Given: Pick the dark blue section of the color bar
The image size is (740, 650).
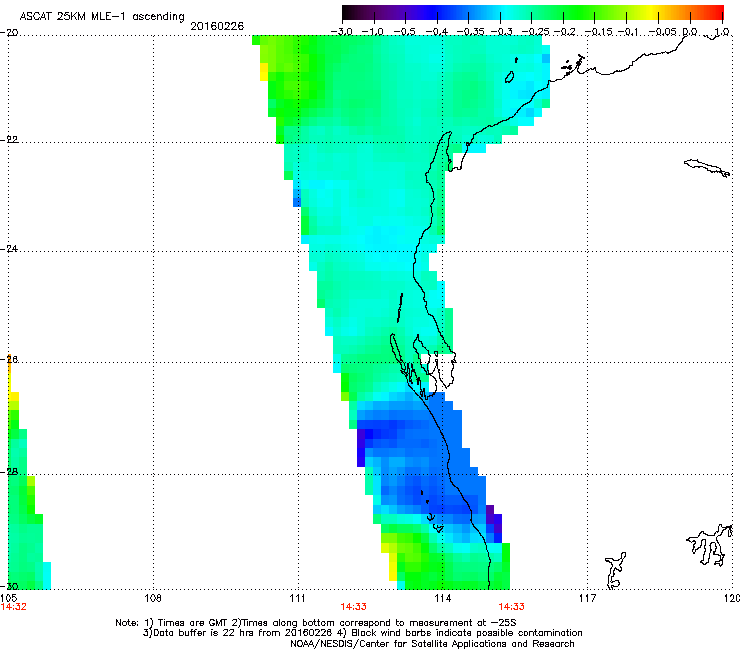Looking at the screenshot, I should click(434, 13).
